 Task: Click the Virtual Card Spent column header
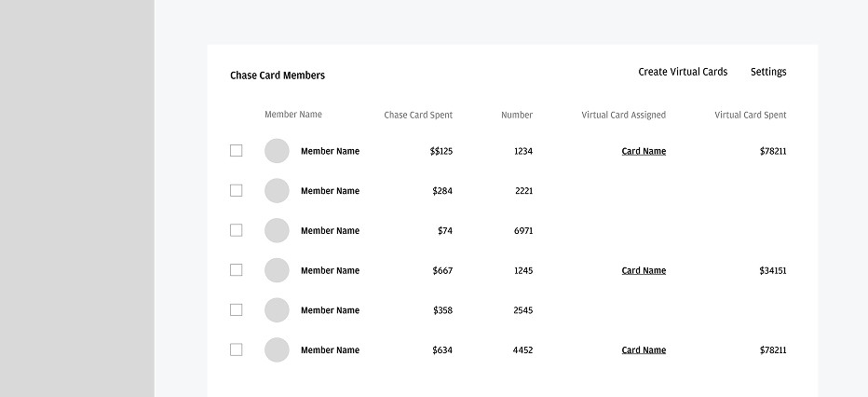pyautogui.click(x=750, y=116)
